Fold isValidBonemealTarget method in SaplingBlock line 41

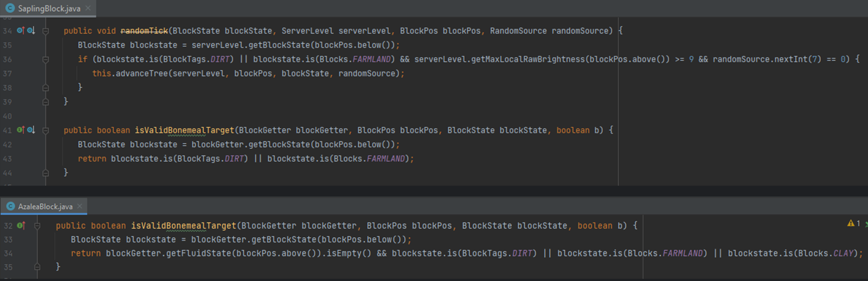pos(45,130)
